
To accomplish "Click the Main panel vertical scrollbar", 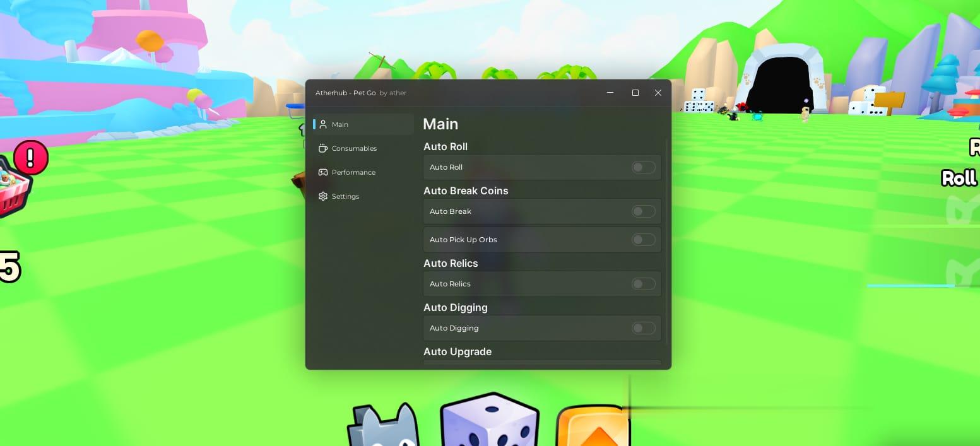I will 666,240.
